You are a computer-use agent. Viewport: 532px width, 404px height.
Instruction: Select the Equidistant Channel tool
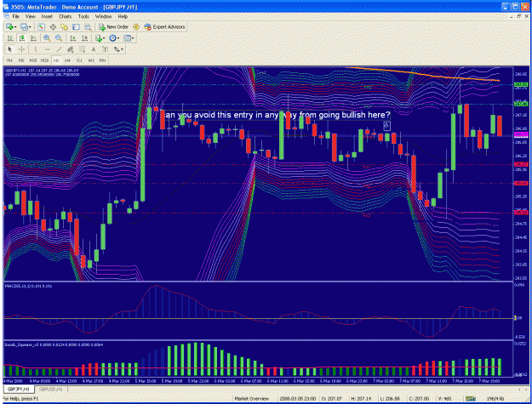[71, 49]
